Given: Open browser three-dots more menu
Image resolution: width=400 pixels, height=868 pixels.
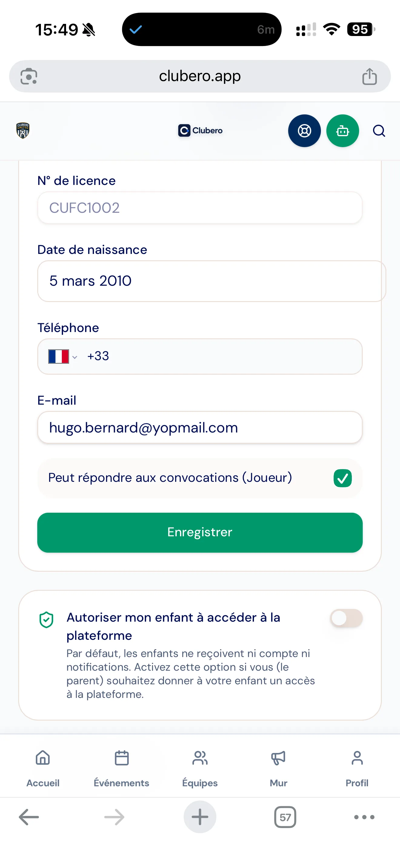Looking at the screenshot, I should pyautogui.click(x=364, y=817).
